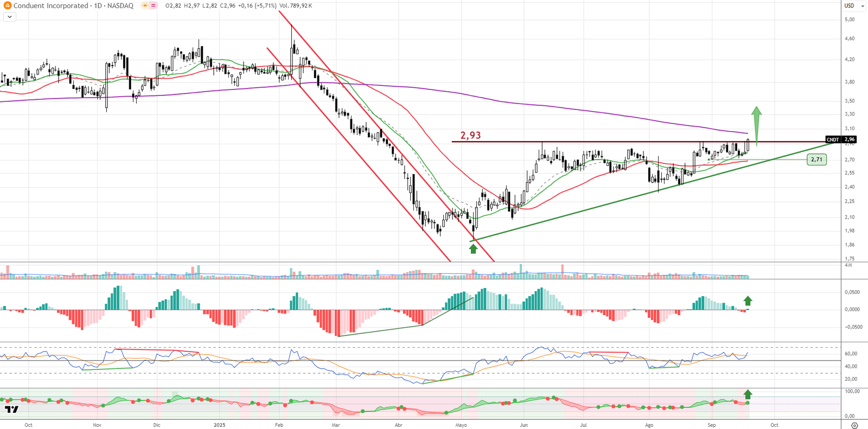
Task: Select the CNDT 2,96 price label
Action: click(840, 139)
